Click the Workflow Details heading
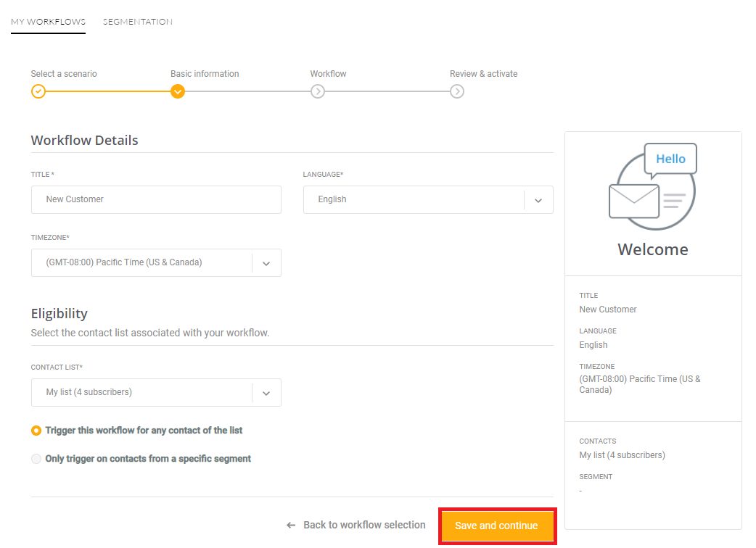Viewport: 756px width, 548px height. [84, 140]
